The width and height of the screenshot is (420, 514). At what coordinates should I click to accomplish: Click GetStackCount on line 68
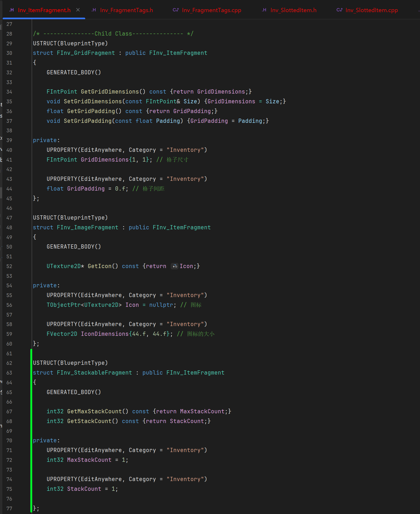(x=89, y=421)
